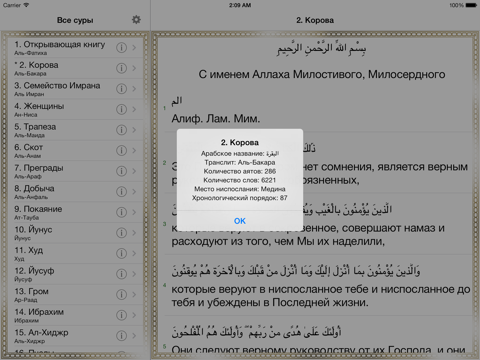Select surah 13. Гром
Viewport: 480px width, 360px height.
(x=75, y=295)
